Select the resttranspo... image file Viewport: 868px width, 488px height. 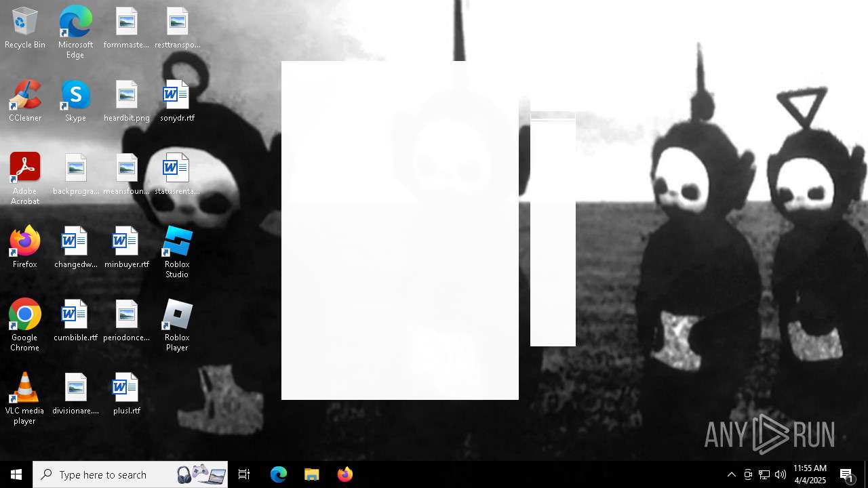click(177, 28)
